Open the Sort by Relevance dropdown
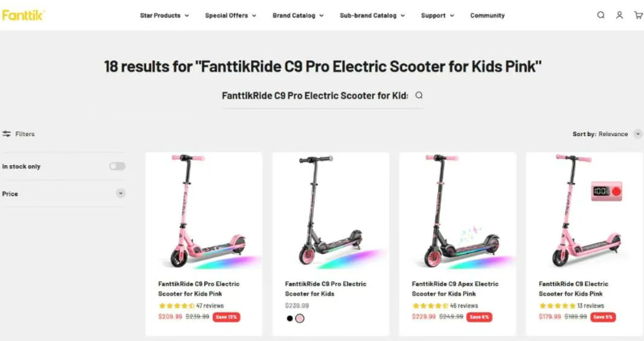This screenshot has height=341, width=644. pos(638,134)
